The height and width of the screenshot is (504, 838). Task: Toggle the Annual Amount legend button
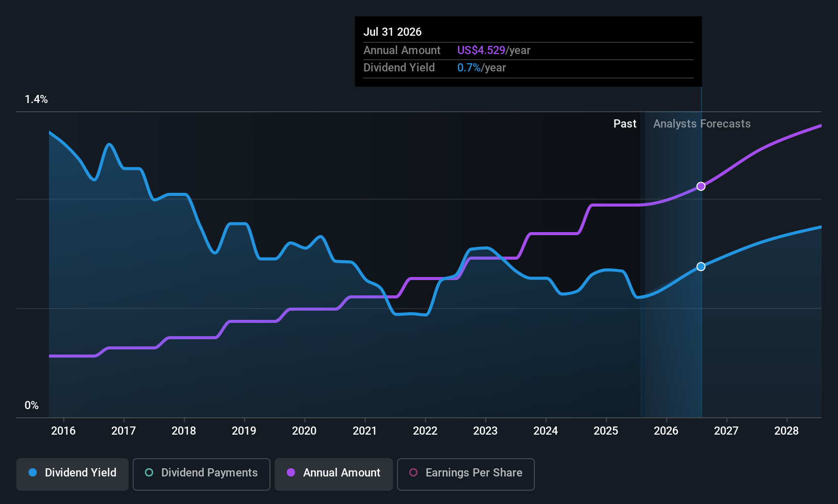334,474
